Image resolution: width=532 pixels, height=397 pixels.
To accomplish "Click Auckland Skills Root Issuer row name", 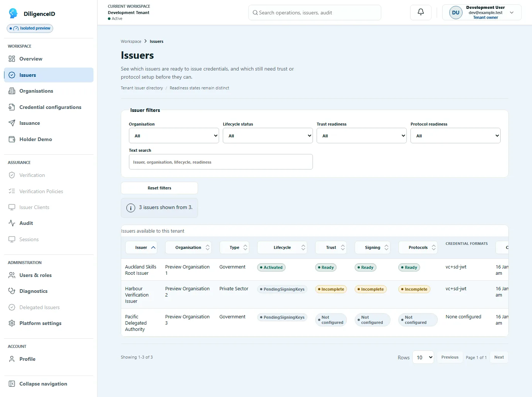I will [x=141, y=270].
